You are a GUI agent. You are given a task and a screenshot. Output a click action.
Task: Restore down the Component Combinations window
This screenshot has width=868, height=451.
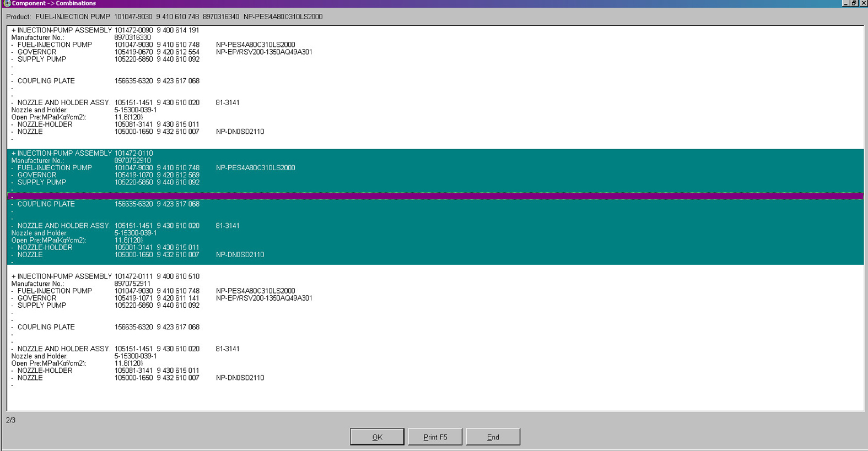(x=854, y=3)
